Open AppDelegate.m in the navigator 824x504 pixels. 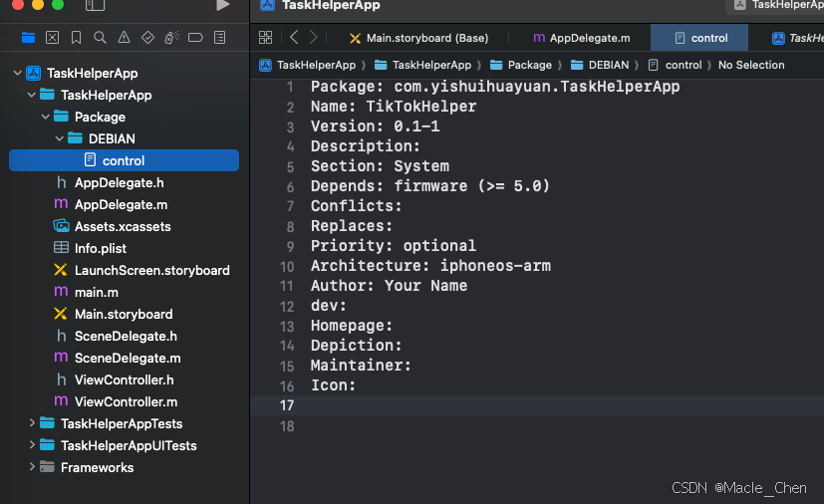121,204
